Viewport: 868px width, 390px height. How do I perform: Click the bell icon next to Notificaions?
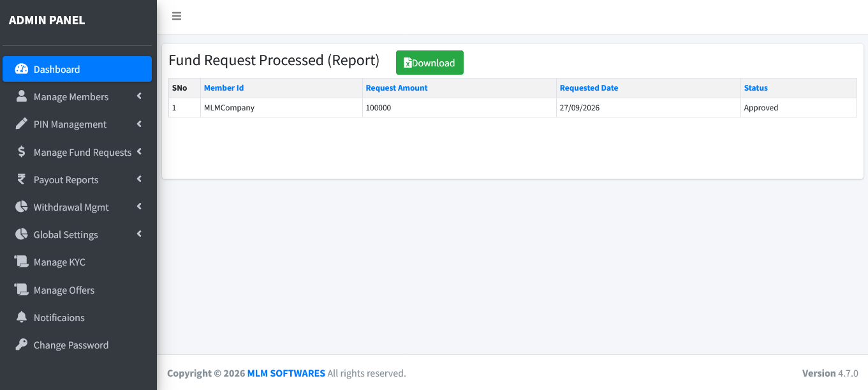coord(22,317)
